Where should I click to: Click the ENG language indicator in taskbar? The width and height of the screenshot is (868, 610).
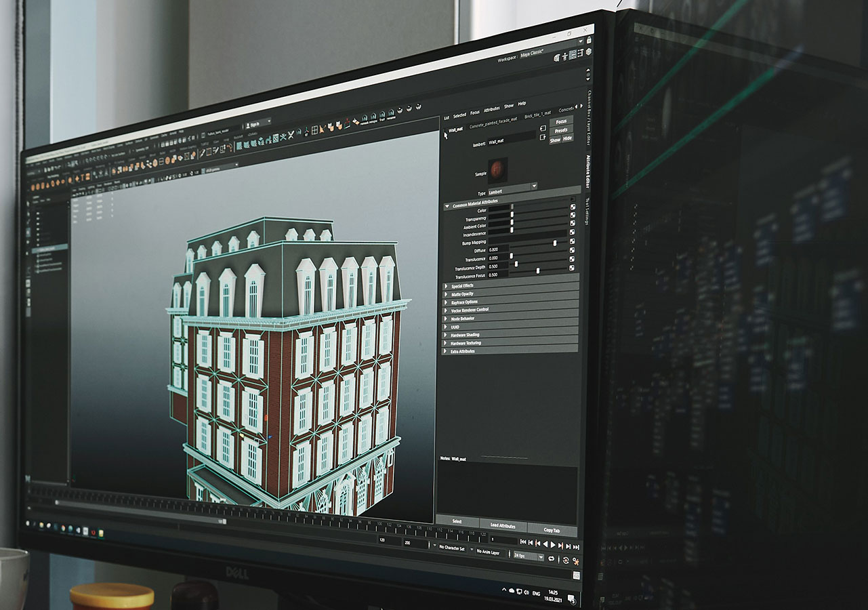point(536,593)
